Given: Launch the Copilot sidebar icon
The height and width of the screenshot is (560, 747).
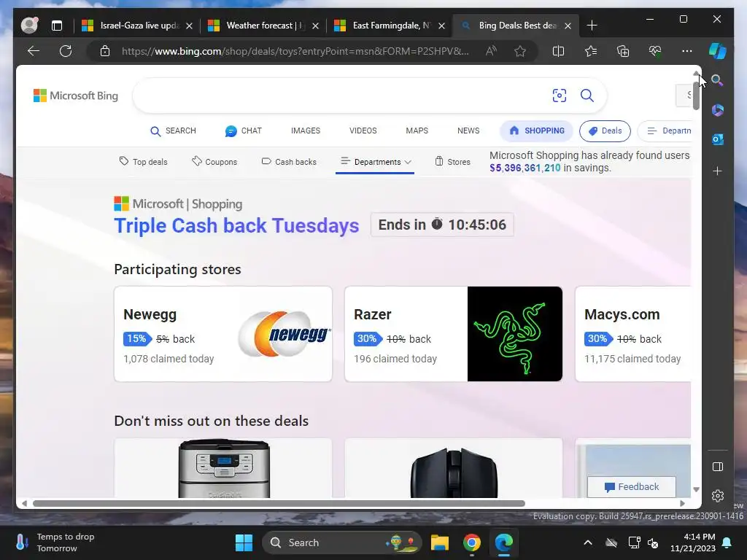Looking at the screenshot, I should [718, 51].
